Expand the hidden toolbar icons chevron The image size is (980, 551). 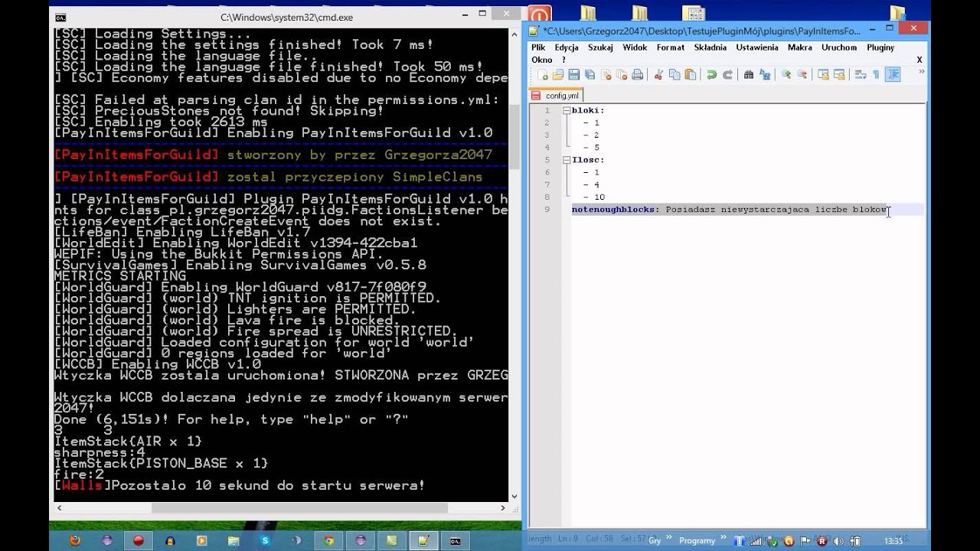921,71
